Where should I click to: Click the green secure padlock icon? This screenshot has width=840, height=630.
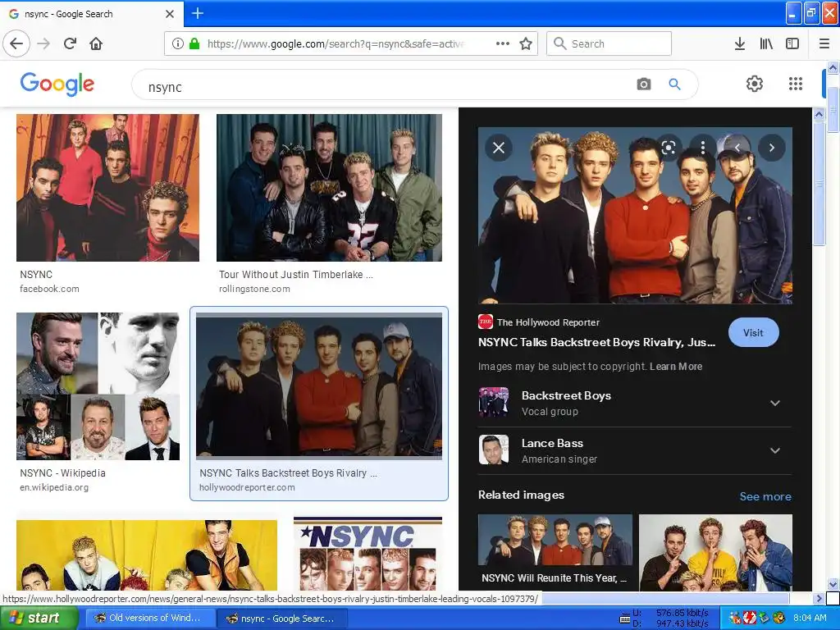[194, 43]
